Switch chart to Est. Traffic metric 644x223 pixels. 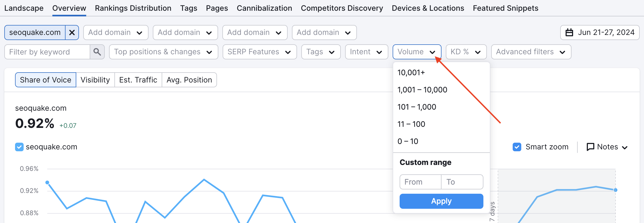pos(138,80)
